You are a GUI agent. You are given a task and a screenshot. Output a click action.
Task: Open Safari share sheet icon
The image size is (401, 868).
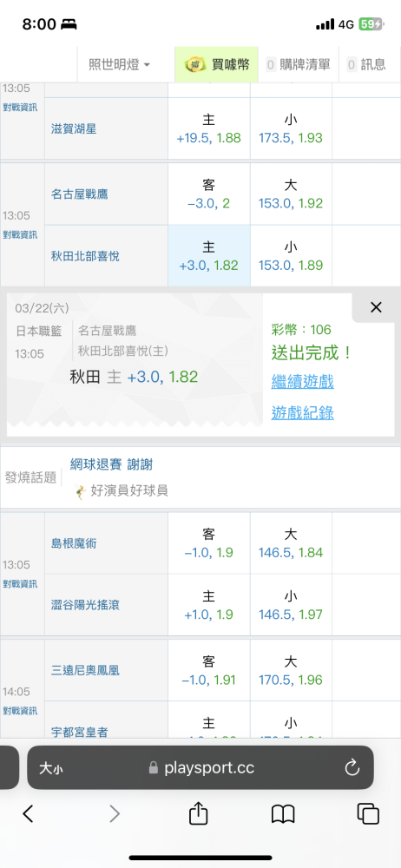click(198, 813)
